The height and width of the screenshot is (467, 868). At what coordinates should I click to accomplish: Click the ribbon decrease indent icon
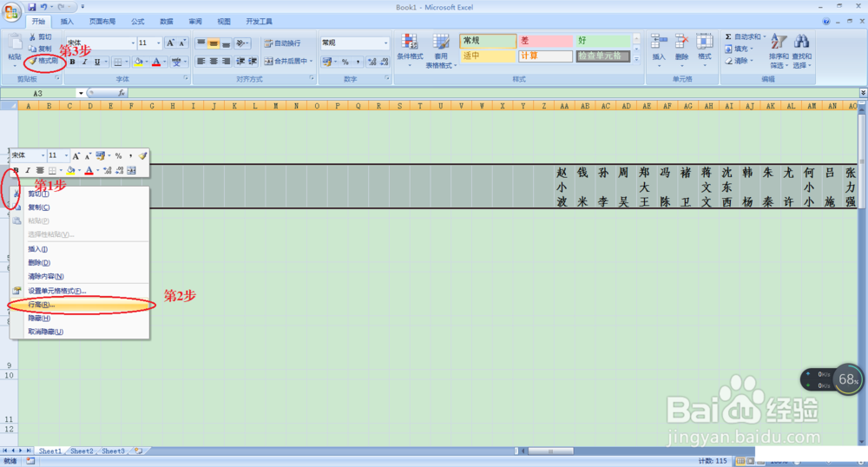tap(240, 62)
